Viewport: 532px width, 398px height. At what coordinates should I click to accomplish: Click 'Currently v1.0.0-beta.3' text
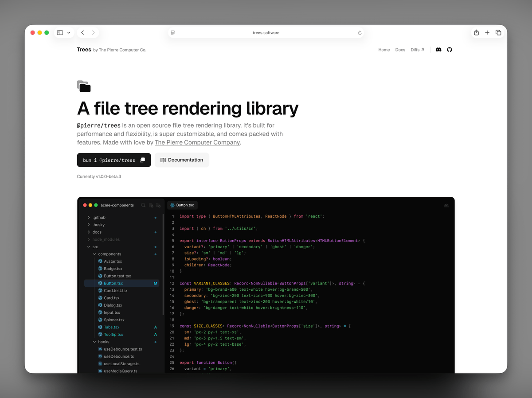[99, 176]
